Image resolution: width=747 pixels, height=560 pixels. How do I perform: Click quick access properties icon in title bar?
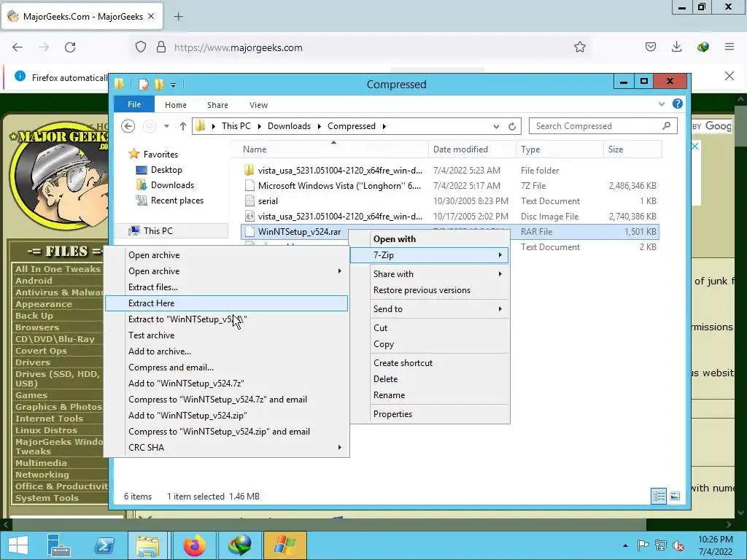pos(144,85)
